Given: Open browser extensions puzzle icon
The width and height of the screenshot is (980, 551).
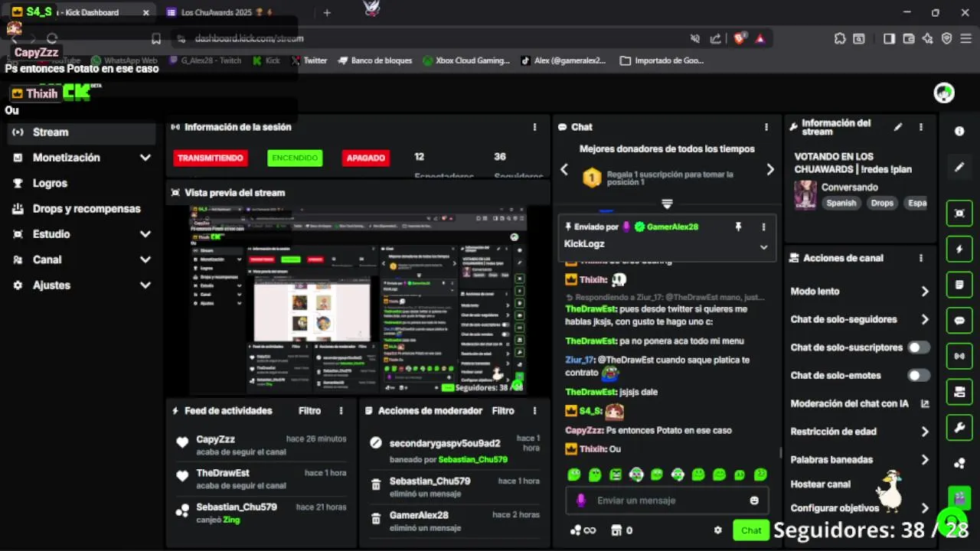Looking at the screenshot, I should (840, 38).
